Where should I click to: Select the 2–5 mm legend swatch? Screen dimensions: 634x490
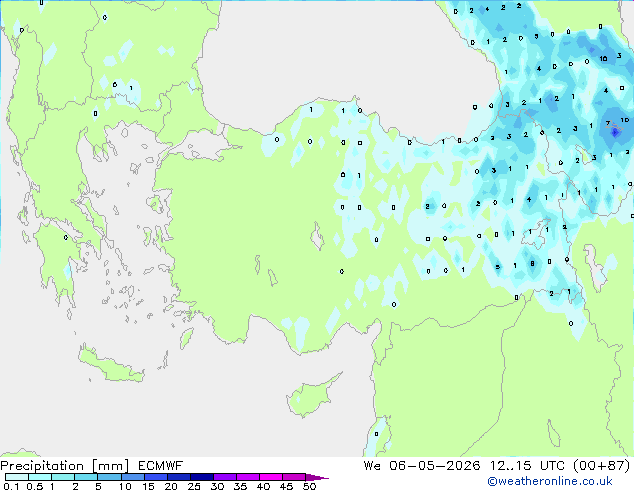pos(86,477)
